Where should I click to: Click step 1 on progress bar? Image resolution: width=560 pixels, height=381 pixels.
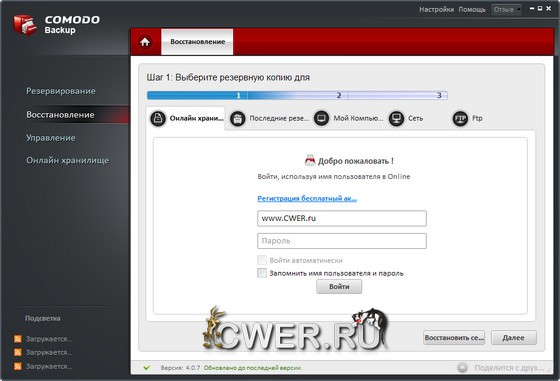tap(238, 95)
